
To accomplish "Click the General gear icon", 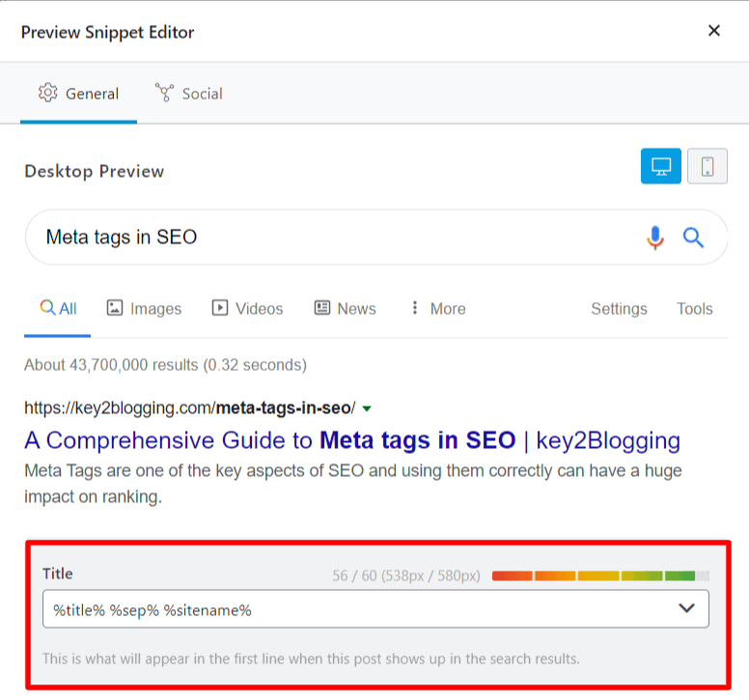I will coord(47,93).
